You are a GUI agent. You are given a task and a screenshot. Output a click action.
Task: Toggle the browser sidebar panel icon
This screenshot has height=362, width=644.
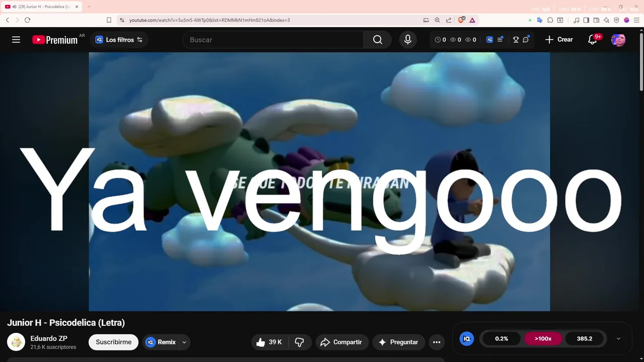pos(586,20)
